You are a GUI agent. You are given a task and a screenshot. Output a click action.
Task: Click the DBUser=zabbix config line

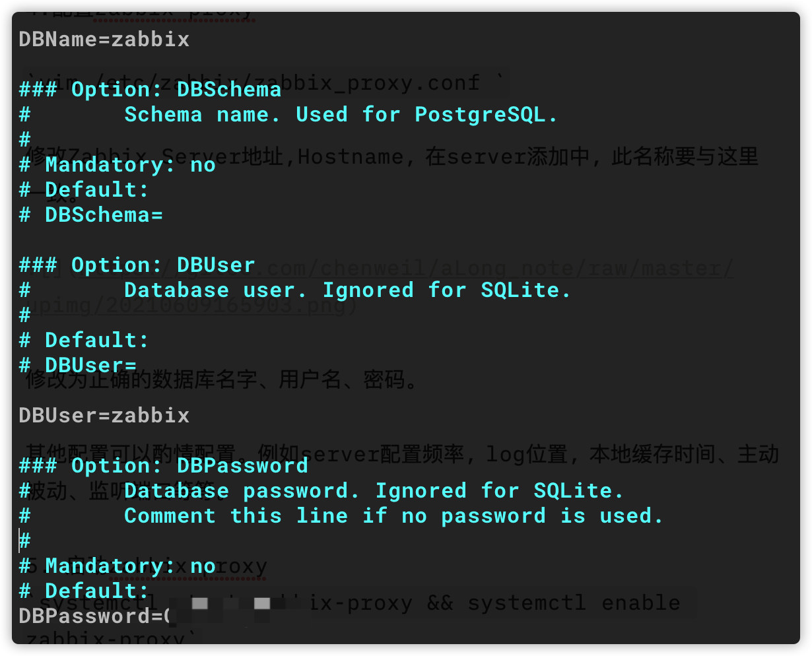tap(104, 416)
